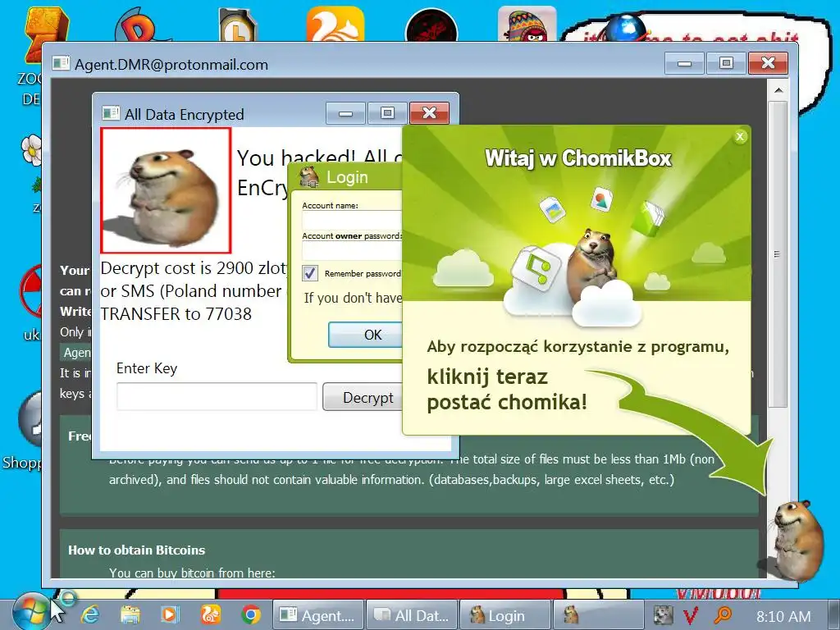
Task: Toggle the Remember password checkbox
Action: click(309, 273)
